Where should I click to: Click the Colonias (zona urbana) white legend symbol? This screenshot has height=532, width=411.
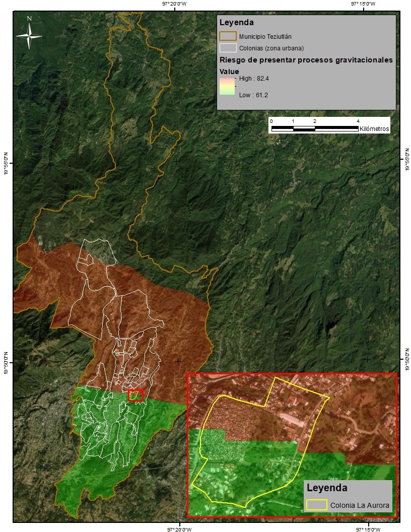[x=228, y=48]
